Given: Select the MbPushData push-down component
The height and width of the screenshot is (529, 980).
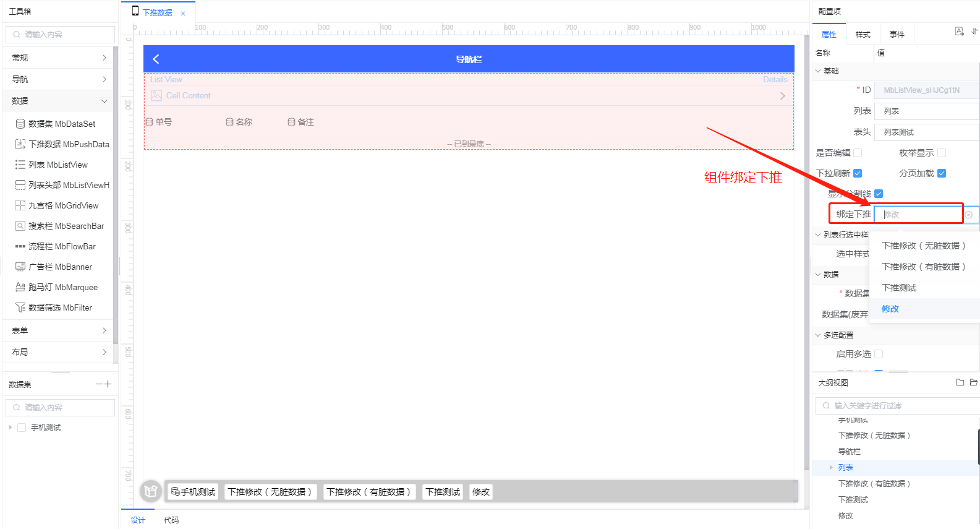Looking at the screenshot, I should pos(62,144).
